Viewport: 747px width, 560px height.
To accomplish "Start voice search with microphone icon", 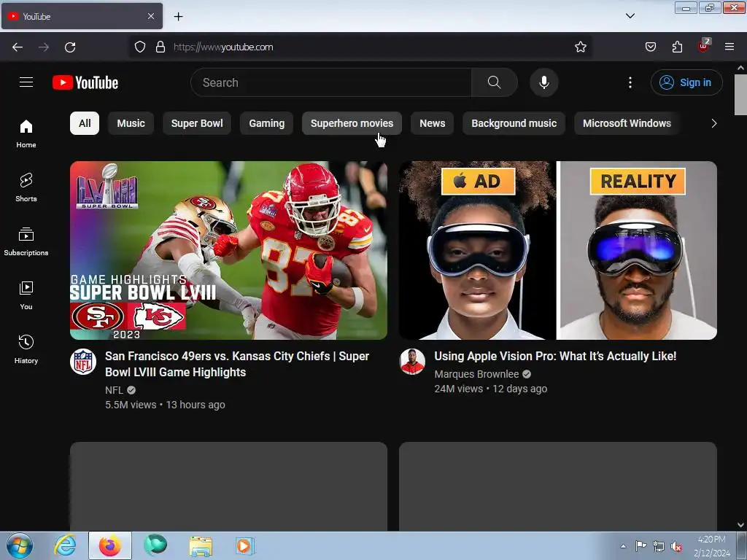I will click(544, 82).
